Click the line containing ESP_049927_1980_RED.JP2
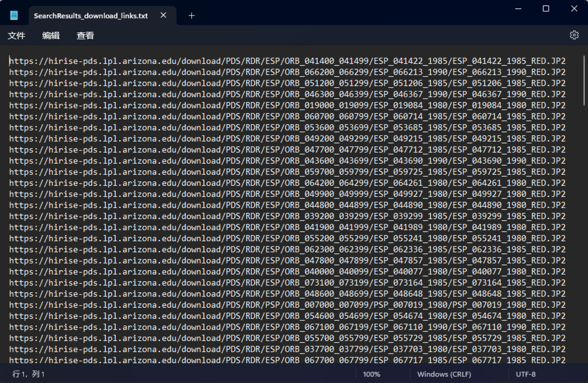Screen dimensions: 588x383 (x=287, y=194)
